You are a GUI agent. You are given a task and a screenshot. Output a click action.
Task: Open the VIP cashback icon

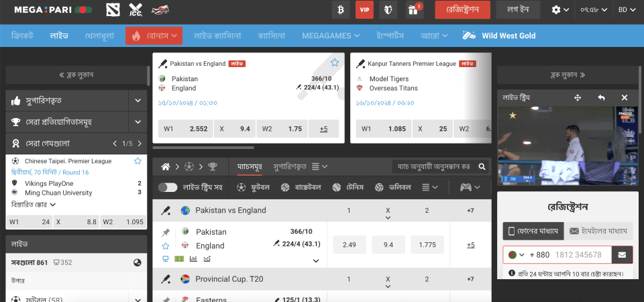[x=365, y=10]
